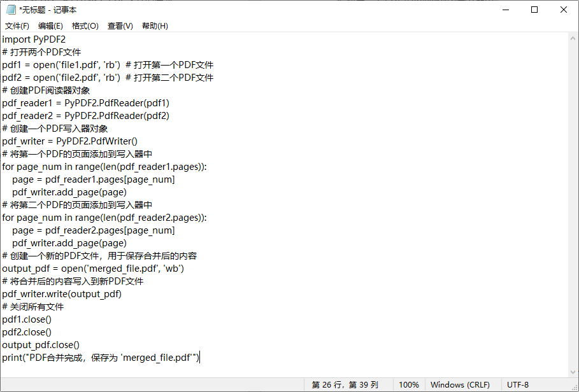Click the comment '# 打开两个PDF文件'
Screen dimensions: 579x392
(41, 52)
